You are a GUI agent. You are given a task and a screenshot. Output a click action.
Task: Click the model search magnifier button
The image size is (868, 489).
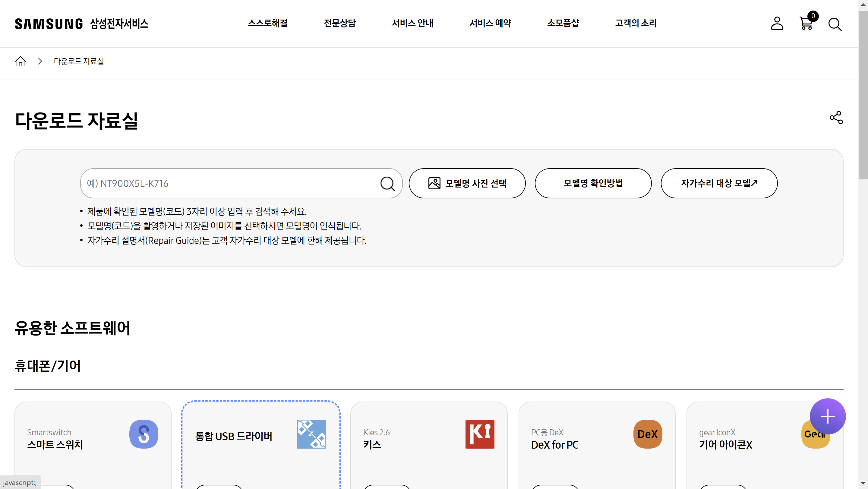coord(387,184)
